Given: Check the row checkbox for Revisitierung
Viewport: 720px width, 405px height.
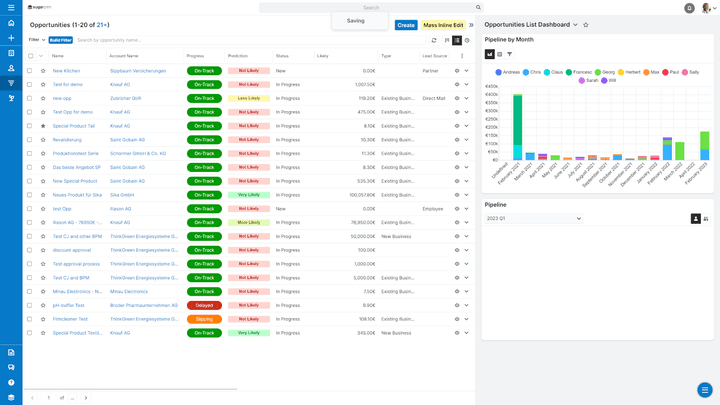Looking at the screenshot, I should [x=30, y=140].
